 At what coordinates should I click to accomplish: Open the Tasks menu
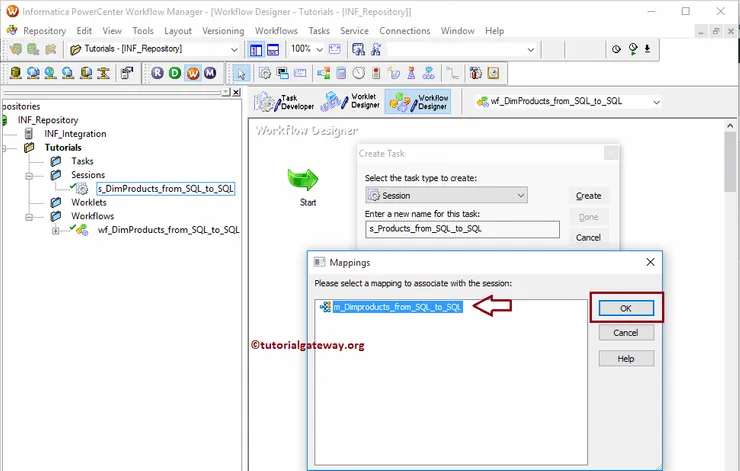(x=319, y=31)
